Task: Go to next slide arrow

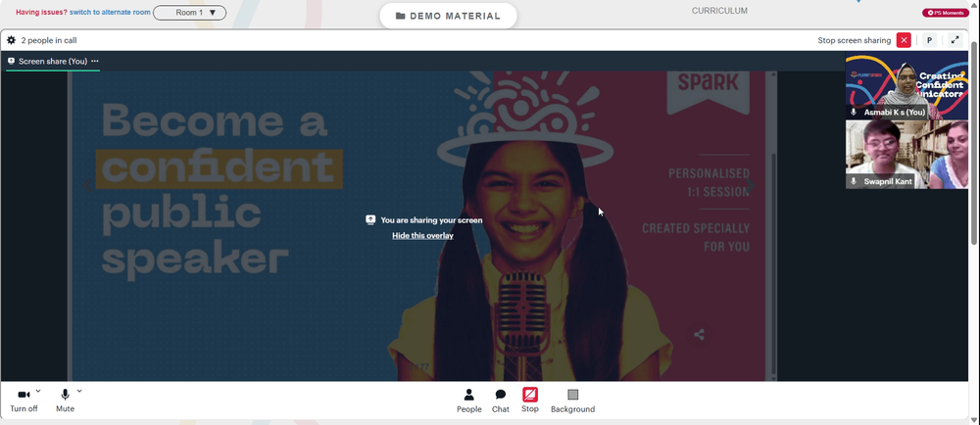Action: (752, 186)
